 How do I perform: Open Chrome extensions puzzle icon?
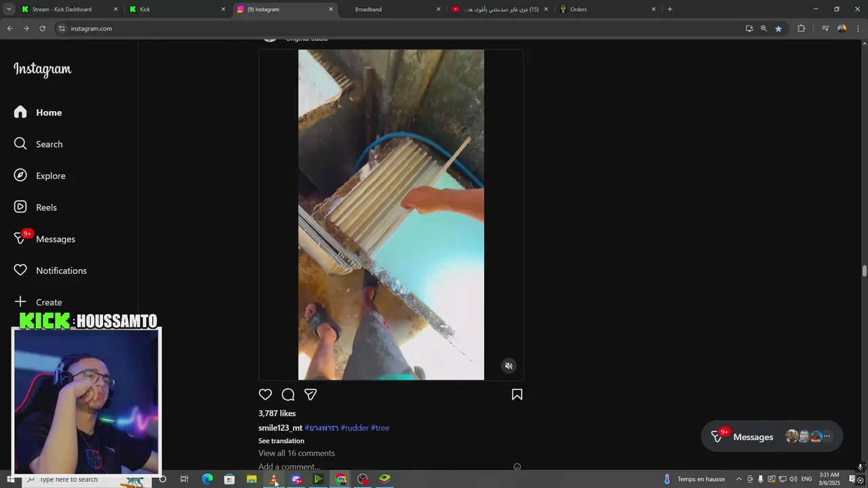(x=801, y=28)
